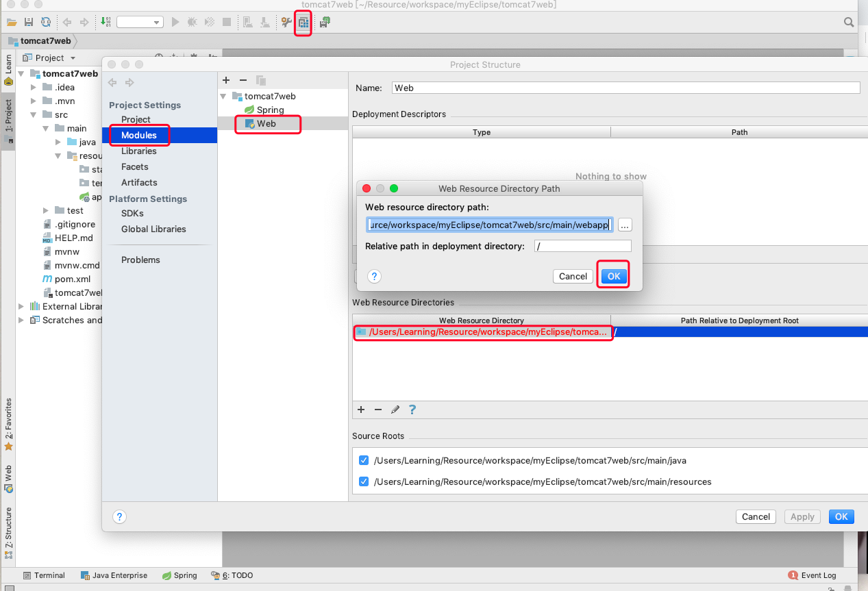Expand the test folder in project tree
The height and width of the screenshot is (591, 868).
click(45, 211)
